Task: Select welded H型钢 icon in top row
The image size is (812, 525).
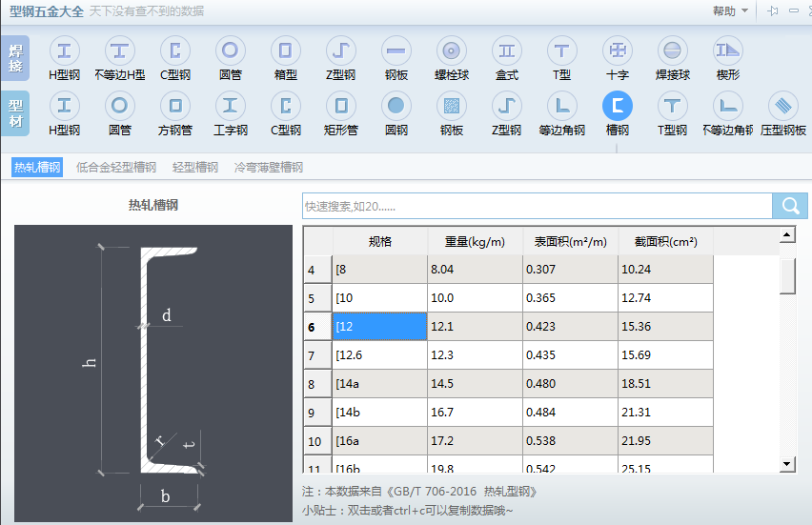Action: [64, 50]
